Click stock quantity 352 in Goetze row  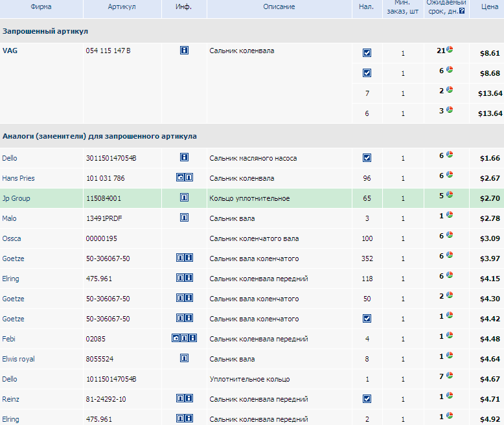coord(367,258)
